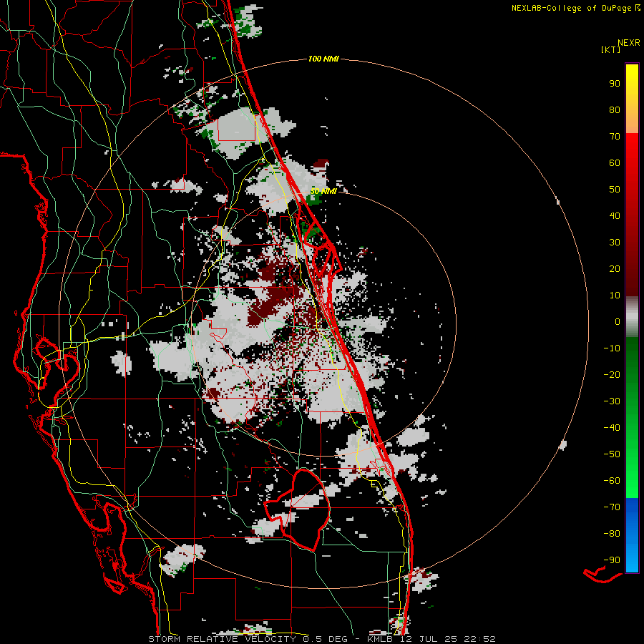644x644 pixels.
Task: Select the 50 value on velocity scale
Action: click(615, 190)
